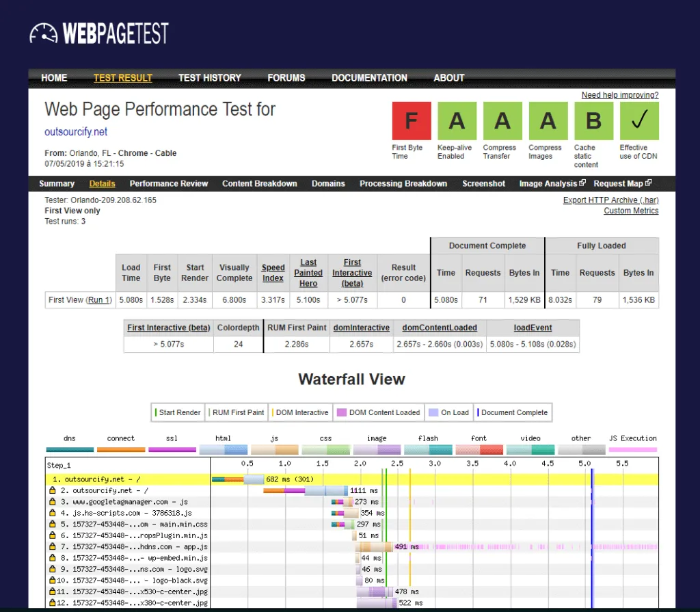Open the Domains tab
This screenshot has height=612, width=700.
click(x=328, y=183)
